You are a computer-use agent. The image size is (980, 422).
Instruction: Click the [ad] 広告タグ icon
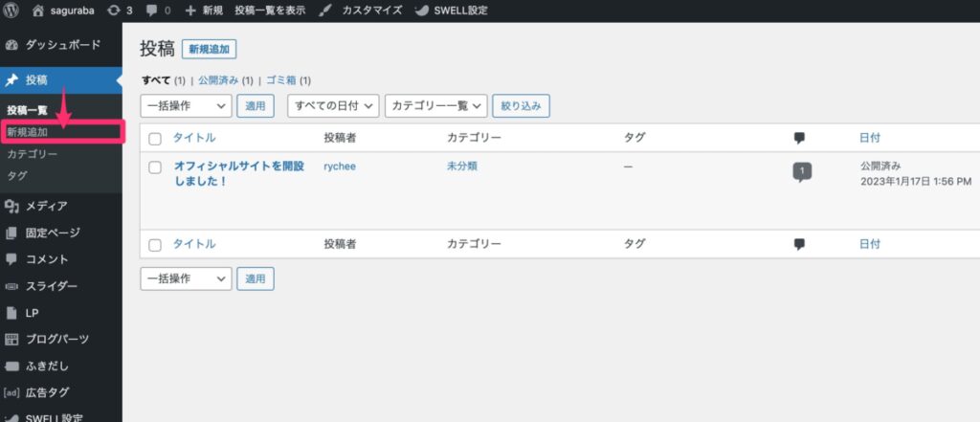pyautogui.click(x=11, y=392)
